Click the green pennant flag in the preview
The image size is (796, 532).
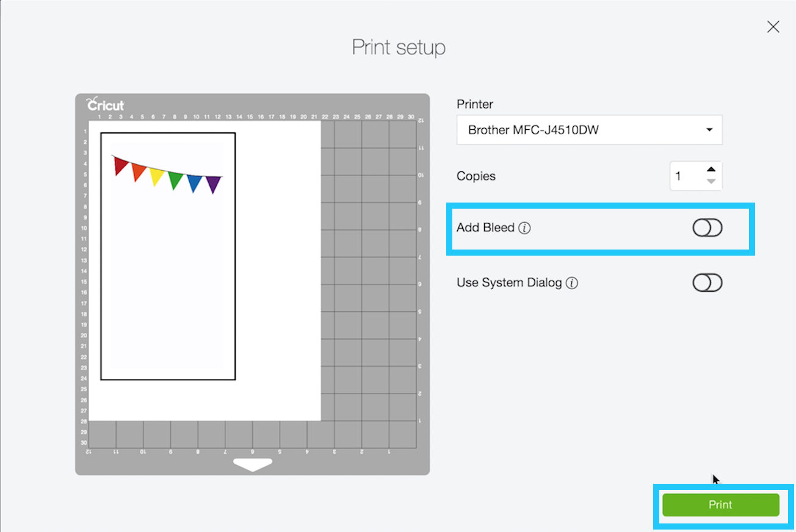175,179
